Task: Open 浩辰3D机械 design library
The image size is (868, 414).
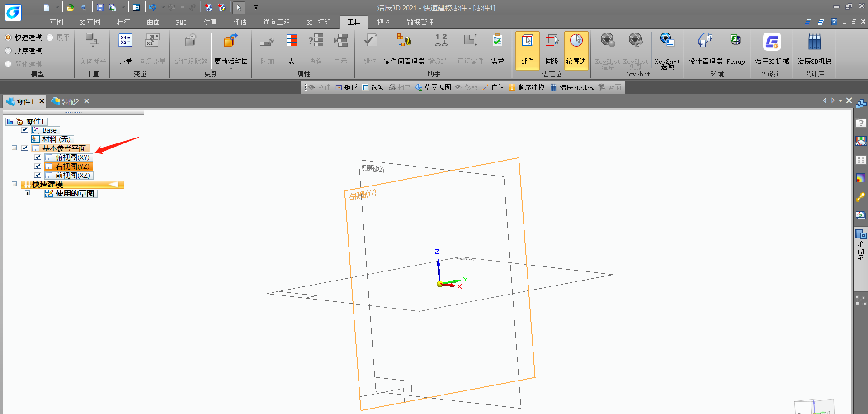Action: click(x=815, y=49)
